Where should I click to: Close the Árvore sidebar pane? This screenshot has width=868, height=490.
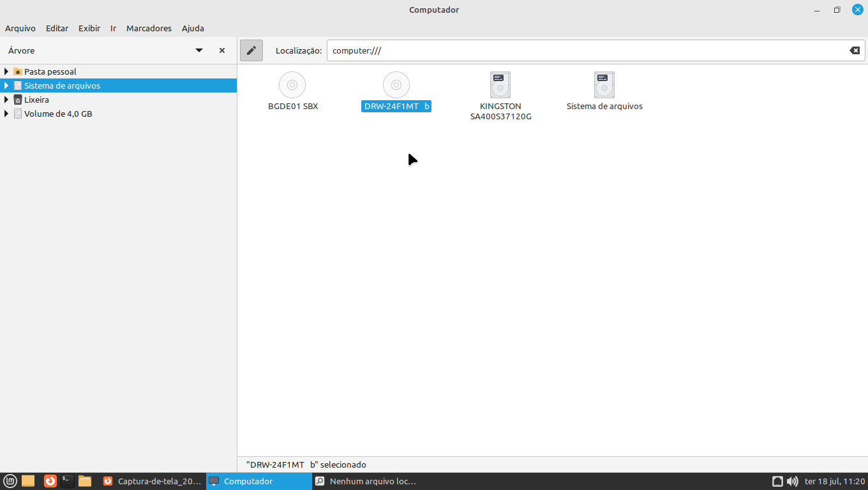pyautogui.click(x=222, y=50)
